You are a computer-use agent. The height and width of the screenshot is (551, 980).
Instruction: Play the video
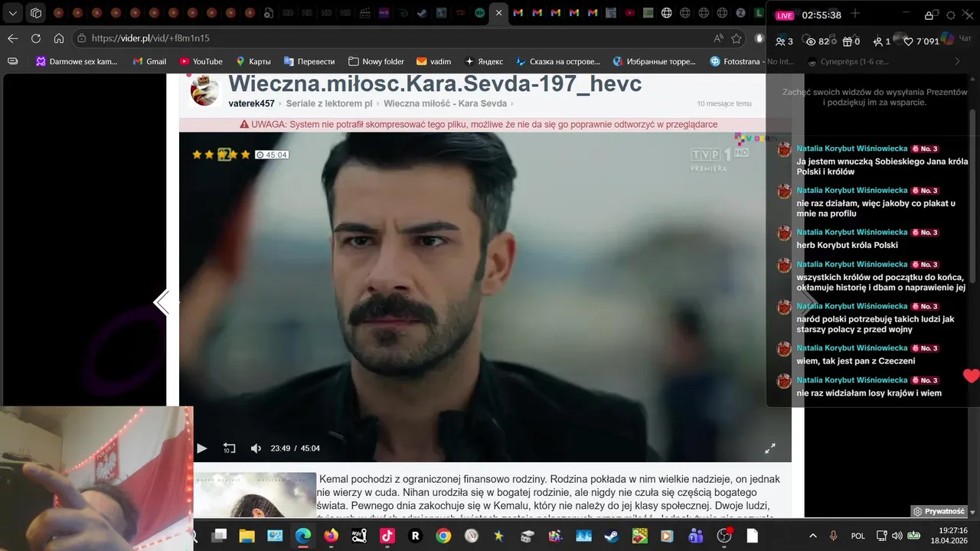[x=202, y=448]
